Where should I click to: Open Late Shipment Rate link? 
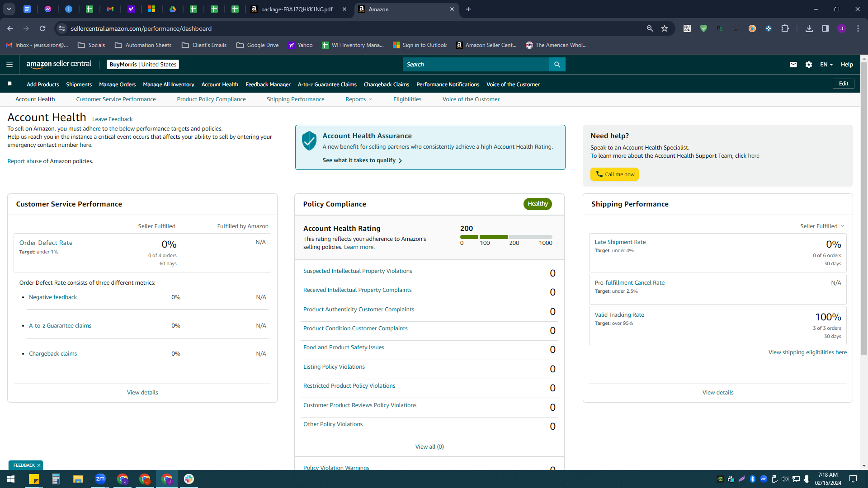click(620, 242)
